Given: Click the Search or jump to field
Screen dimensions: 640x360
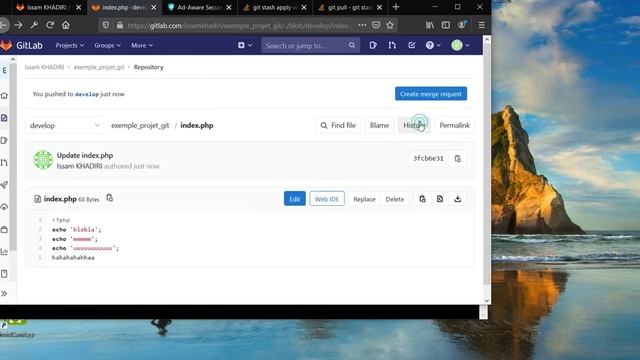Looking at the screenshot, I should tap(310, 45).
